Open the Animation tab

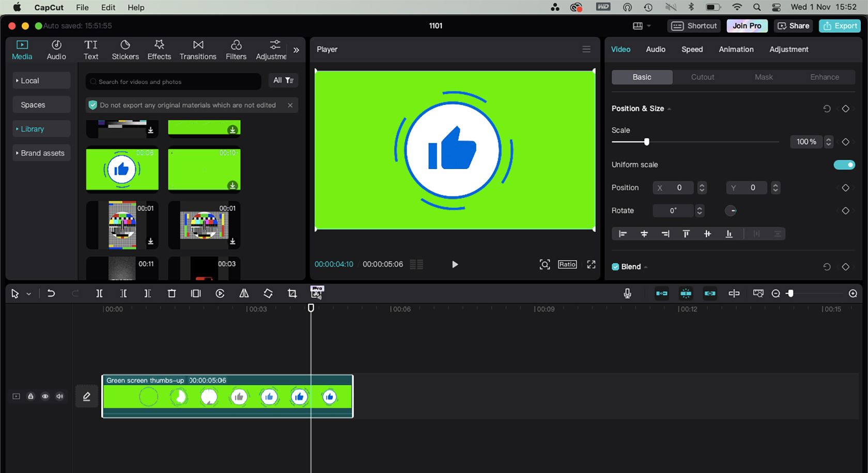pos(736,49)
